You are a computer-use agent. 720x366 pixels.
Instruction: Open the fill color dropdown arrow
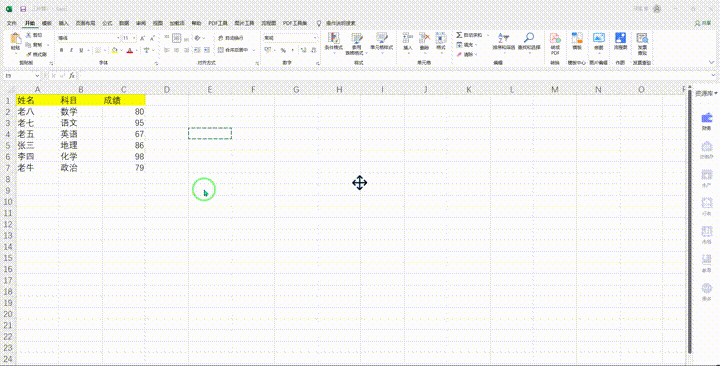(121, 51)
